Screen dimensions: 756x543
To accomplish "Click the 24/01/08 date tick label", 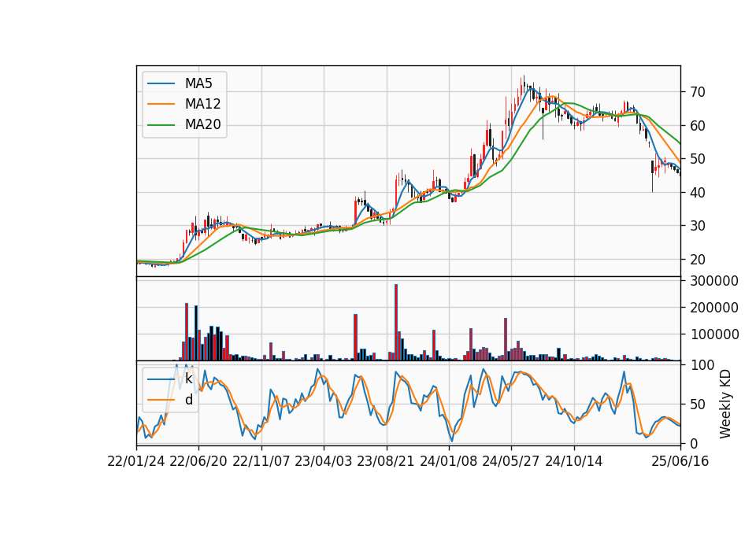I will pyautogui.click(x=448, y=461).
